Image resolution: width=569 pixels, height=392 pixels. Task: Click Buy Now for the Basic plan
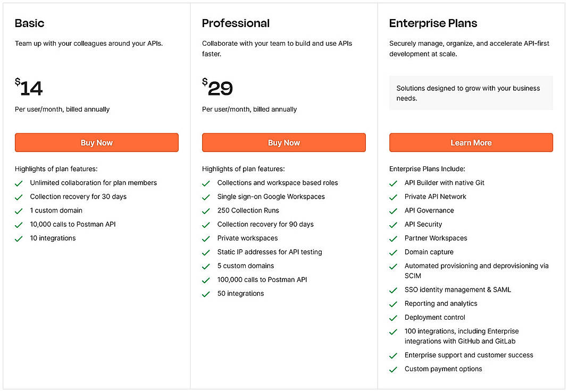(96, 142)
